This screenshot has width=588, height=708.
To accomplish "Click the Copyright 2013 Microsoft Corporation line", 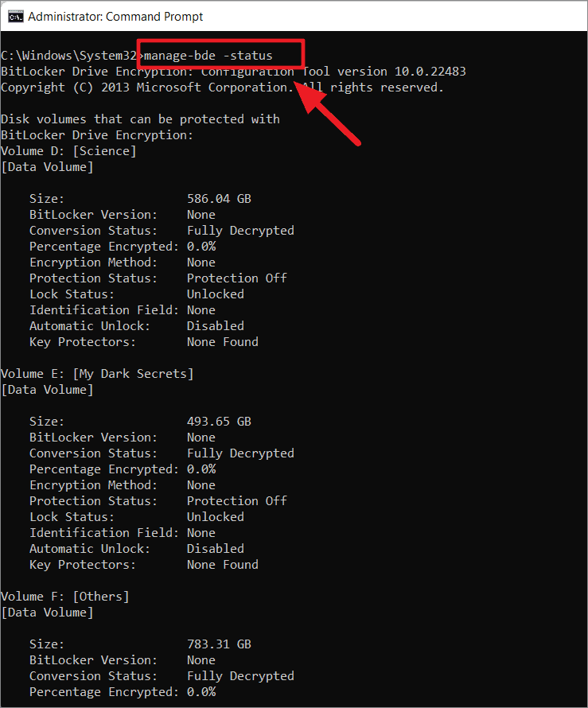I will coord(222,88).
